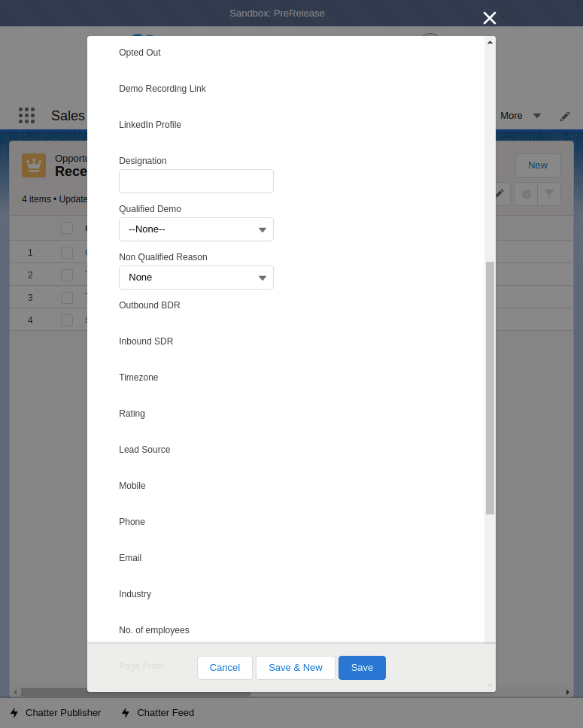Image resolution: width=583 pixels, height=728 pixels.
Task: Click the Opportunities crown icon
Action: 34,165
